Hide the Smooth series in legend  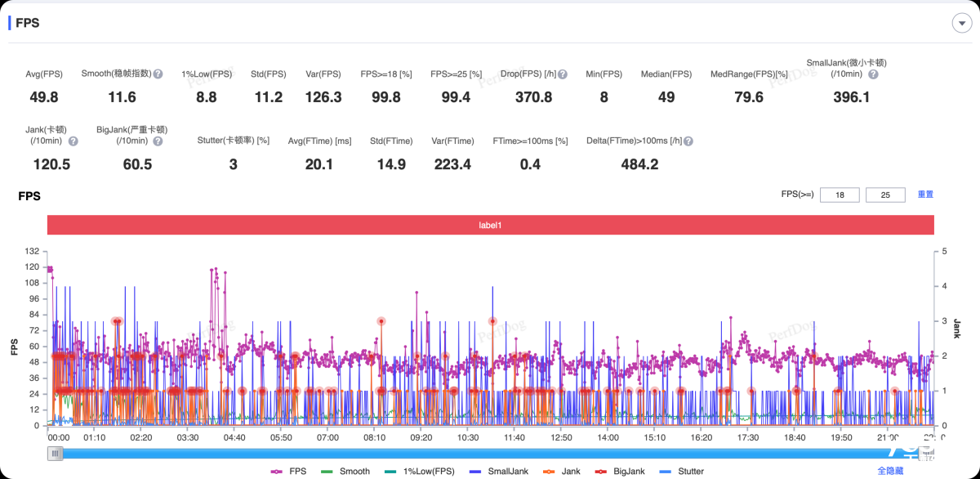(346, 471)
